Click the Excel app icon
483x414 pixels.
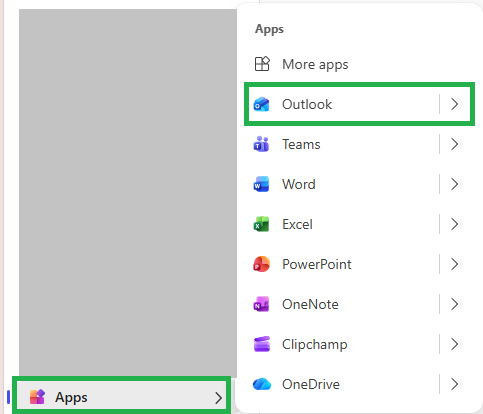262,224
